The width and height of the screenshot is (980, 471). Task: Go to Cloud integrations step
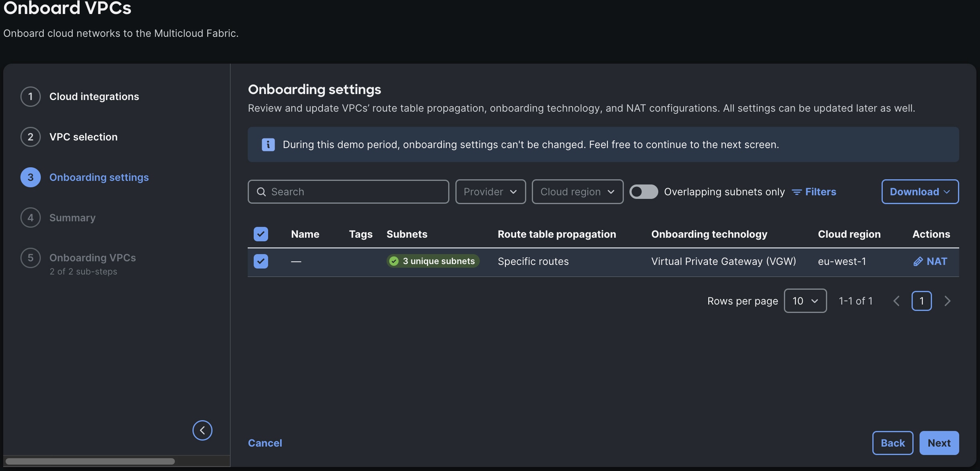click(94, 96)
